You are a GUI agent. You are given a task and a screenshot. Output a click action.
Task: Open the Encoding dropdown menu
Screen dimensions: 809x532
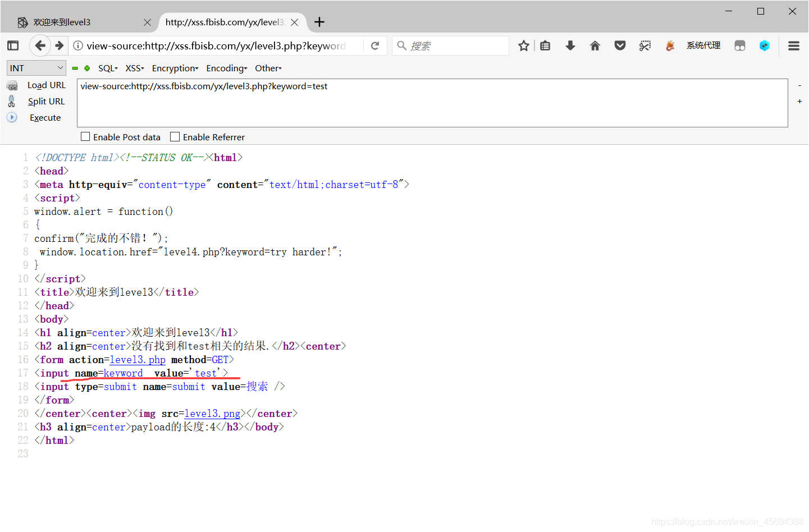(x=227, y=68)
